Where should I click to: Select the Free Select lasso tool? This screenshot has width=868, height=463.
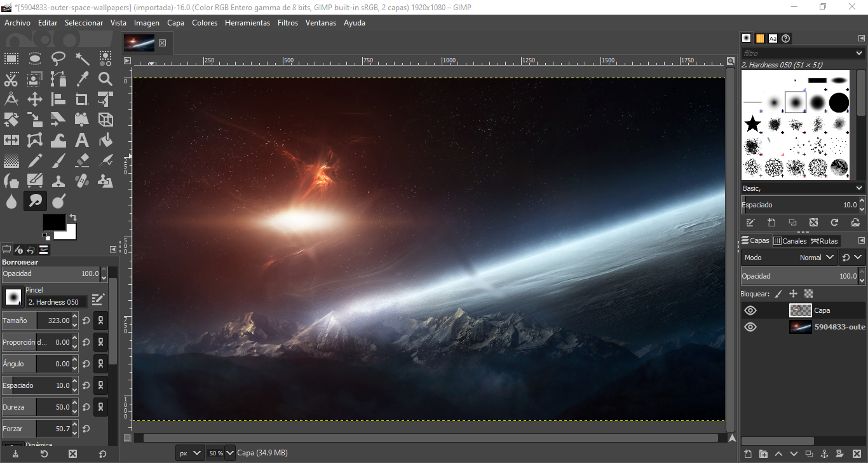pos(58,59)
